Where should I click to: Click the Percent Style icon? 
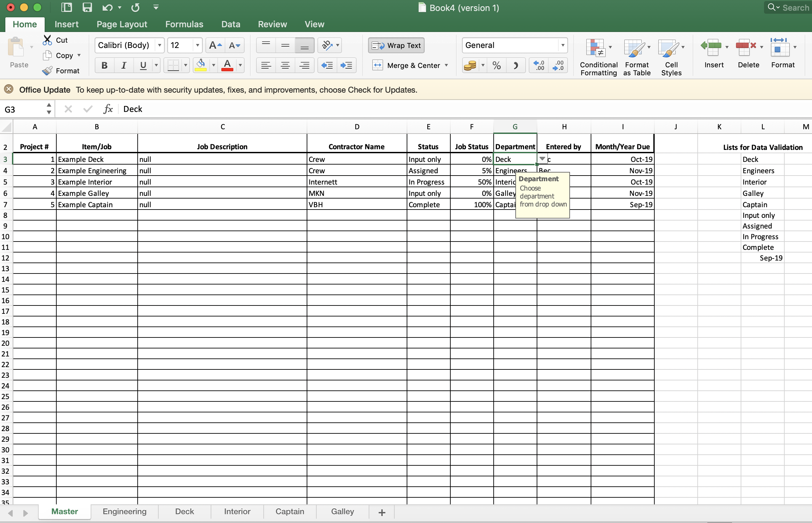click(x=496, y=65)
